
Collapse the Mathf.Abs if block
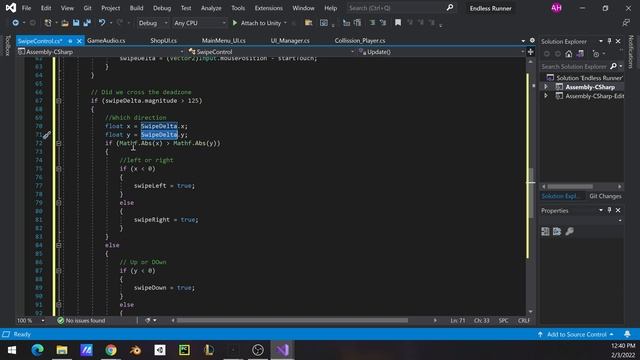pyautogui.click(x=59, y=143)
